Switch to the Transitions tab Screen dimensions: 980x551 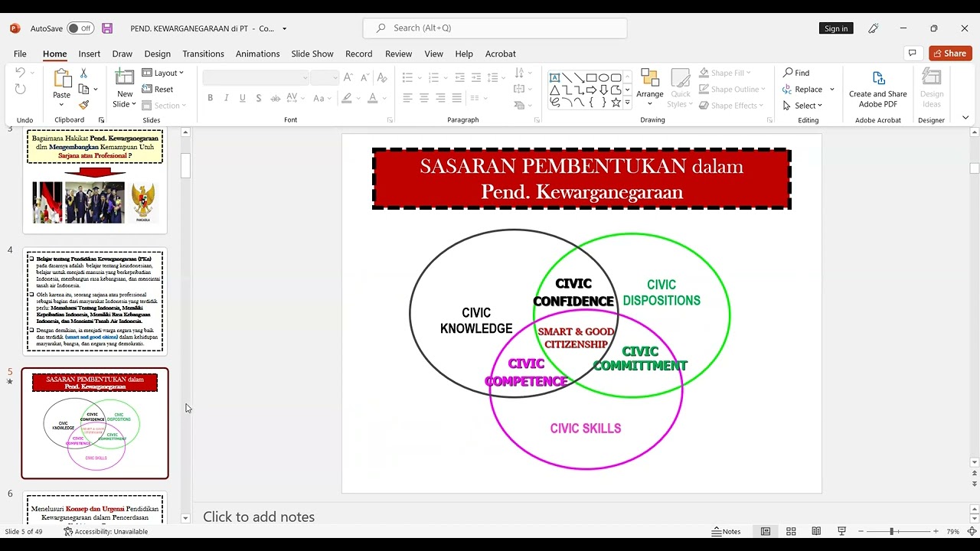[203, 54]
